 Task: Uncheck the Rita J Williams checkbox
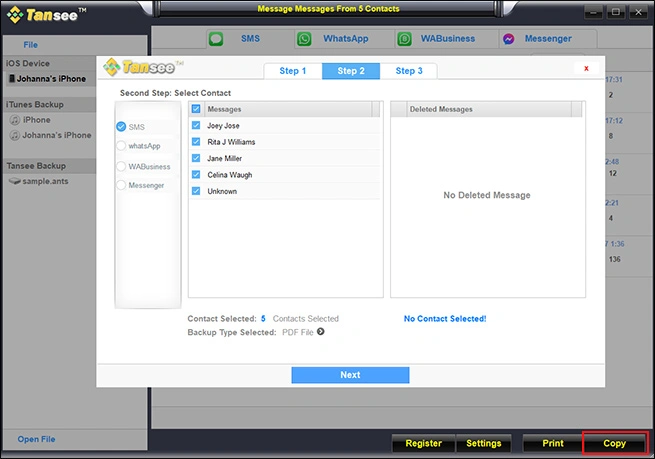[196, 143]
